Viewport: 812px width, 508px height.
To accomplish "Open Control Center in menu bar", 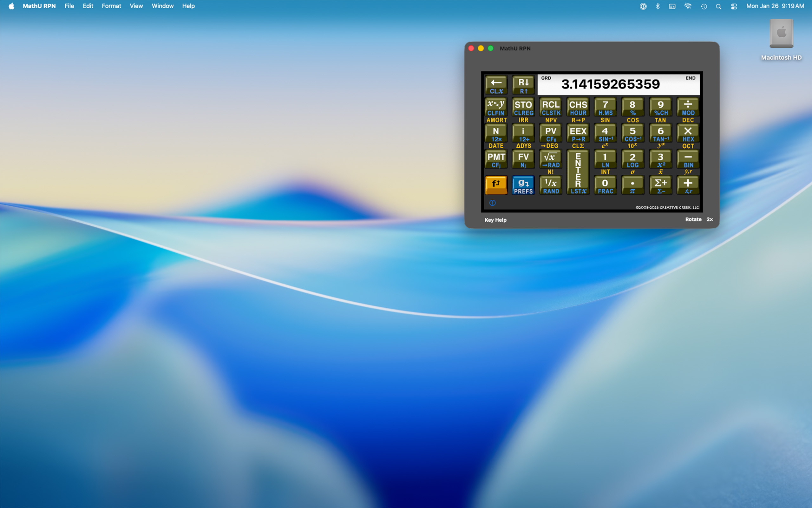I will 734,6.
